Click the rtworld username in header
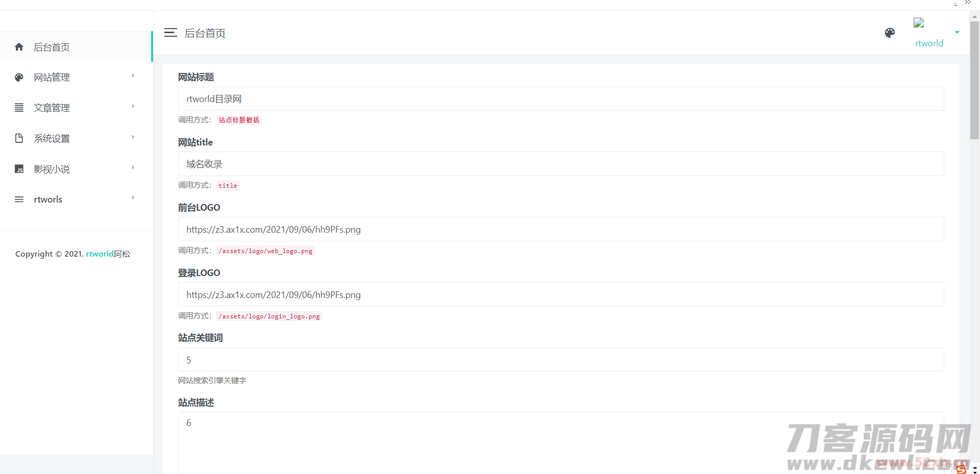 coord(929,43)
